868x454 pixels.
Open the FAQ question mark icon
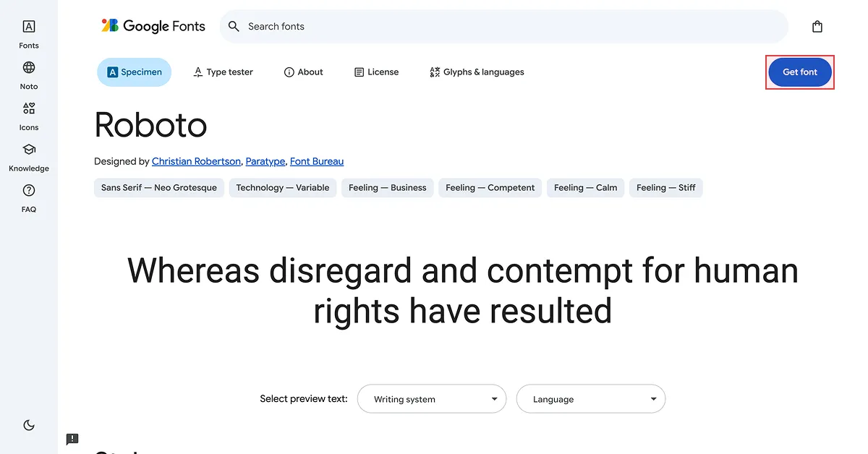(29, 191)
